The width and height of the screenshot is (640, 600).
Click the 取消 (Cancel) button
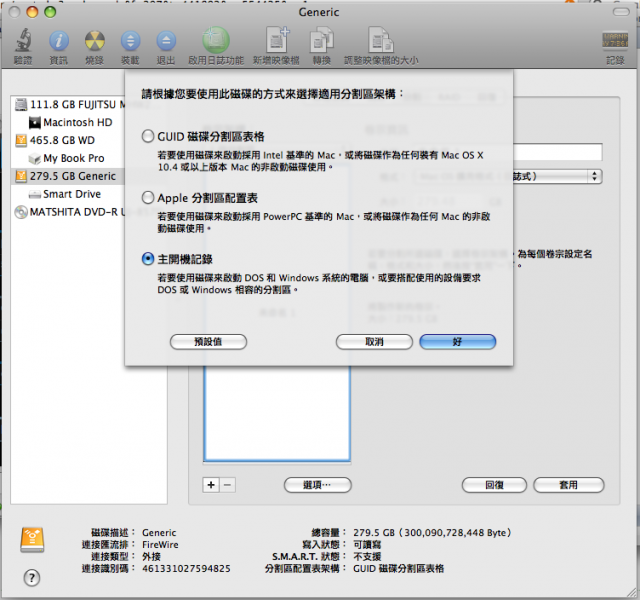coord(374,342)
